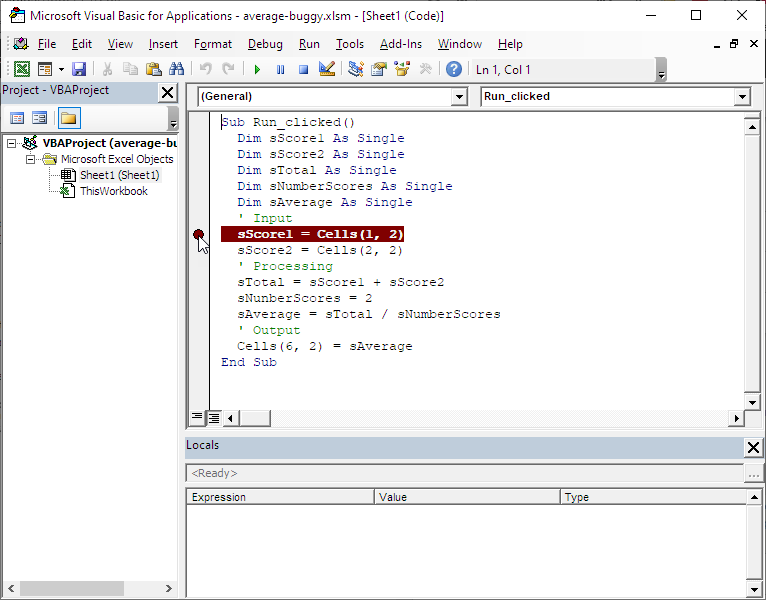Open the Toolbox toolbar icon
Viewport: 766px width, 600px height.
425,69
